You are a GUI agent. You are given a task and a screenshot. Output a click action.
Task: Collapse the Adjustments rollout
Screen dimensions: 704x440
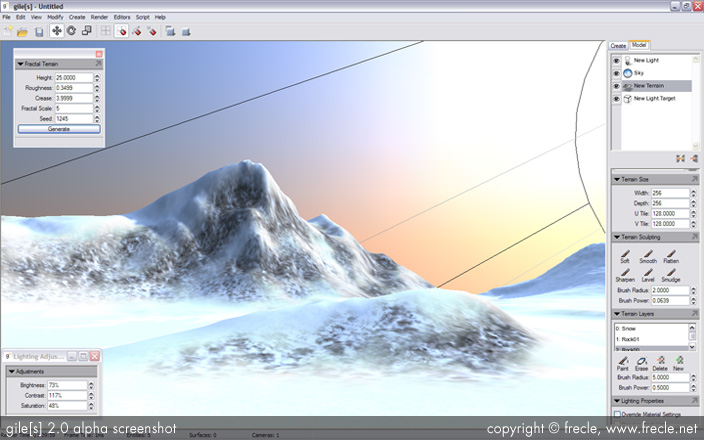click(x=12, y=371)
